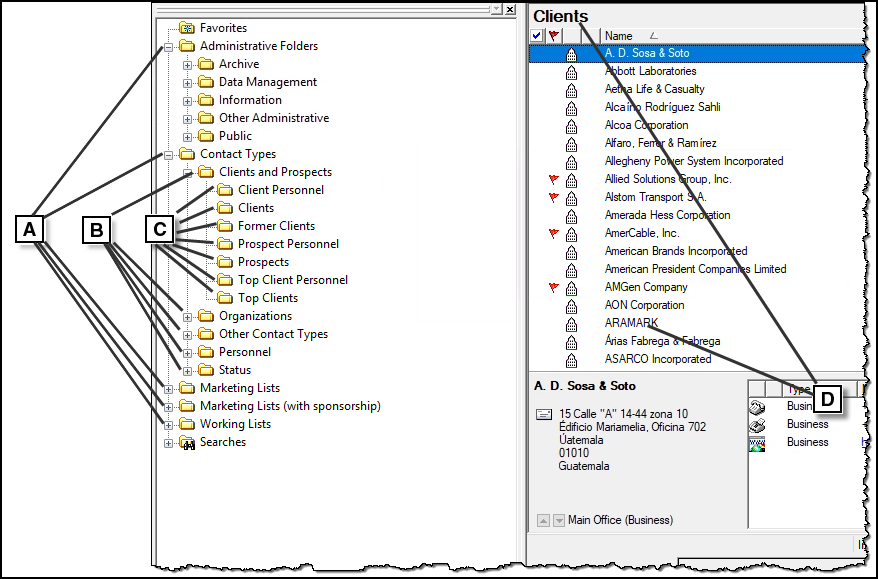Expand the Personnel node
Viewport: 878px width, 579px height.
(188, 353)
